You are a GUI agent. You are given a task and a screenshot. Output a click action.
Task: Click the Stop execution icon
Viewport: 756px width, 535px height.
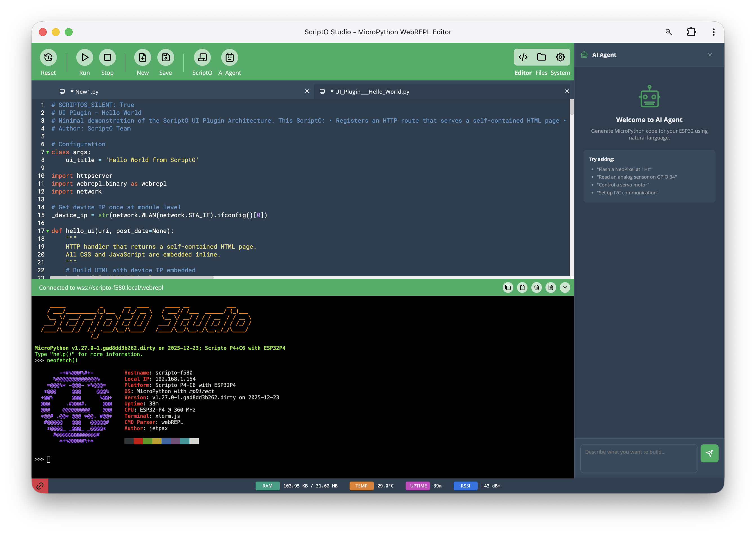tap(107, 58)
